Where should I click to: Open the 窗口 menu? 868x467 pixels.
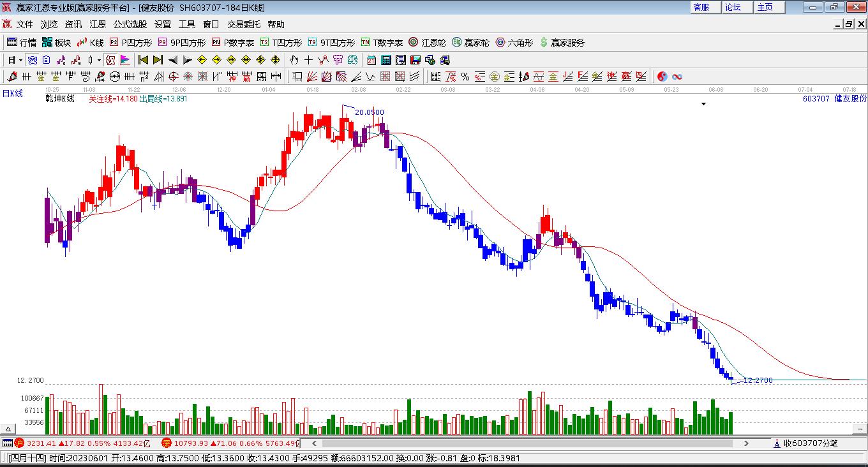point(211,24)
